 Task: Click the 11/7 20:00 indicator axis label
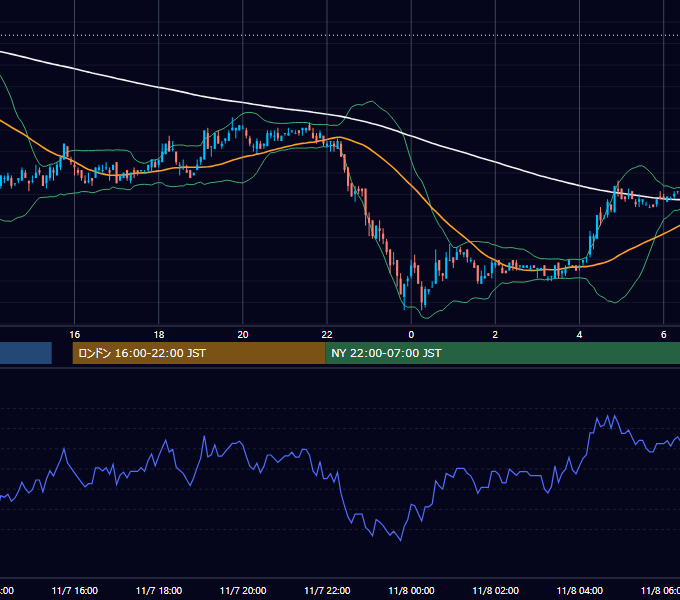coord(243,591)
